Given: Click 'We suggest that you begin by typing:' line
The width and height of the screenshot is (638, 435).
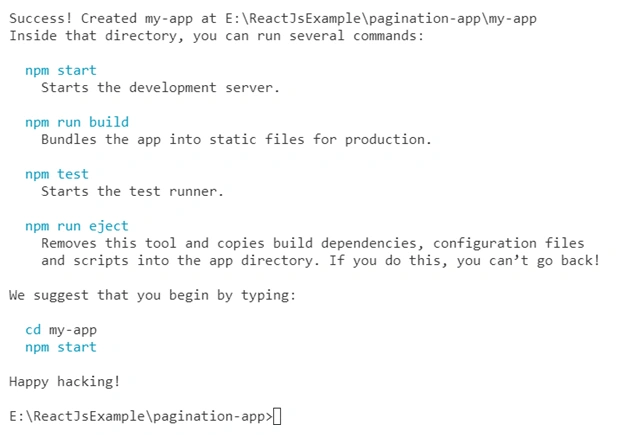Looking at the screenshot, I should (x=152, y=295).
